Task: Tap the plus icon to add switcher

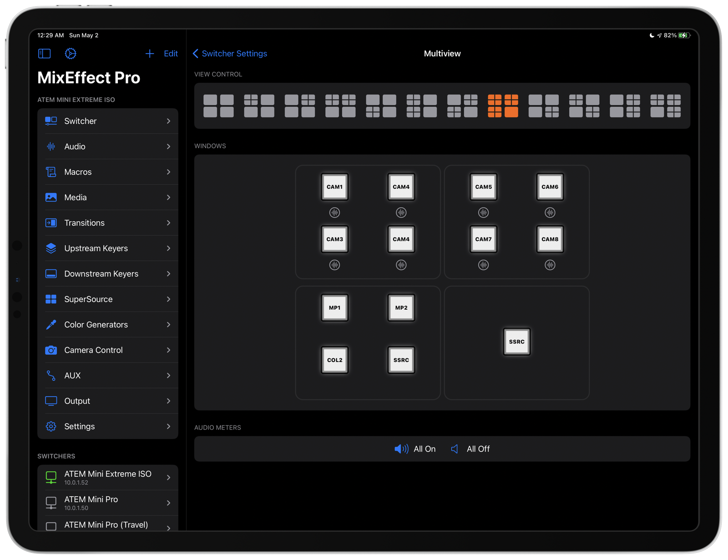Action: (x=150, y=54)
